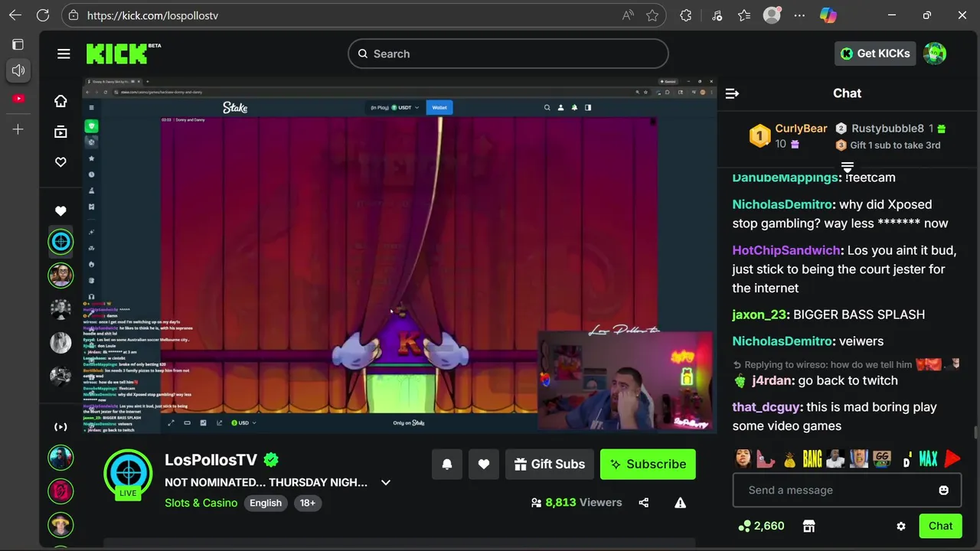Image resolution: width=980 pixels, height=551 pixels.
Task: Open the Slots & Casino category
Action: pos(201,503)
